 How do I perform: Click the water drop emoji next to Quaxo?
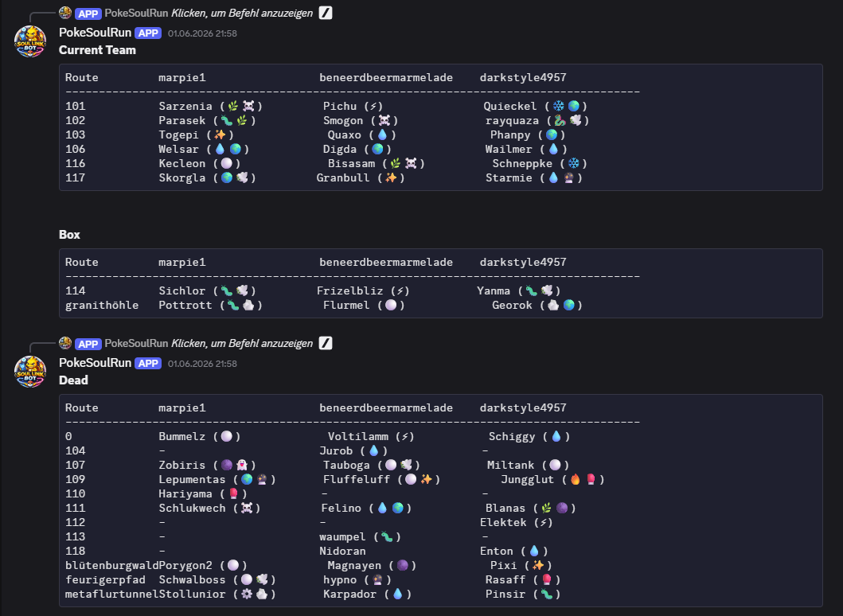(x=382, y=135)
